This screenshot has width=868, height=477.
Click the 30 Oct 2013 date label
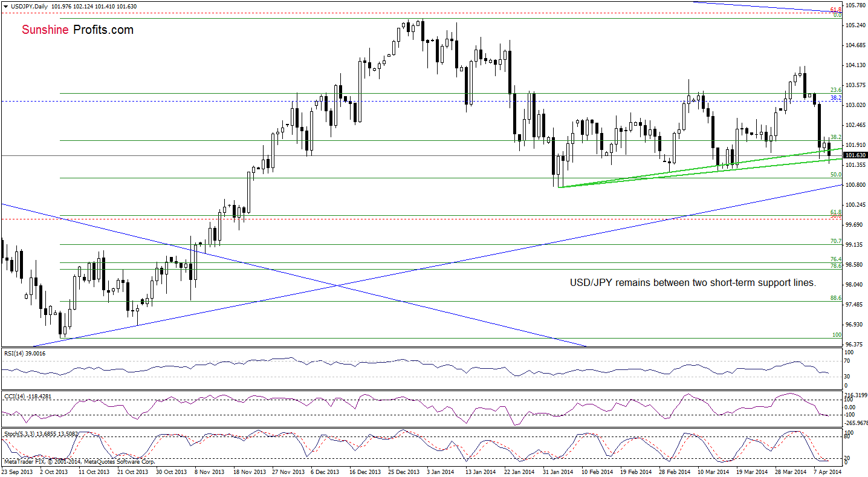point(172,472)
